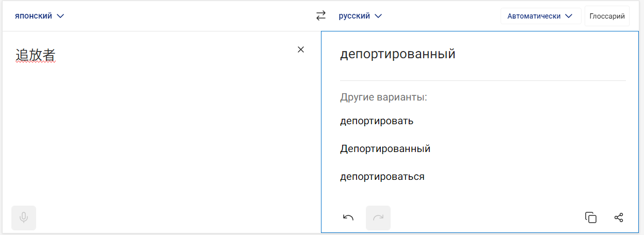
Task: Open the Глоссарий panel
Action: [x=607, y=16]
